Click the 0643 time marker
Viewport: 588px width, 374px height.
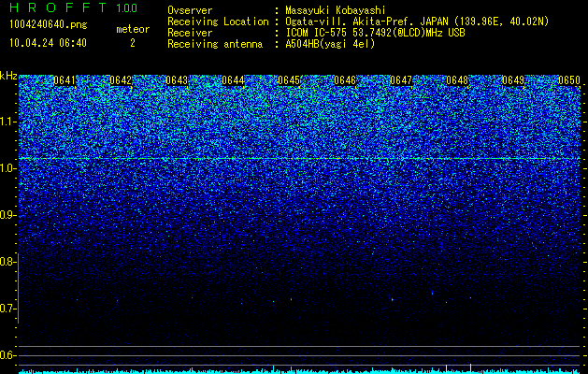177,80
